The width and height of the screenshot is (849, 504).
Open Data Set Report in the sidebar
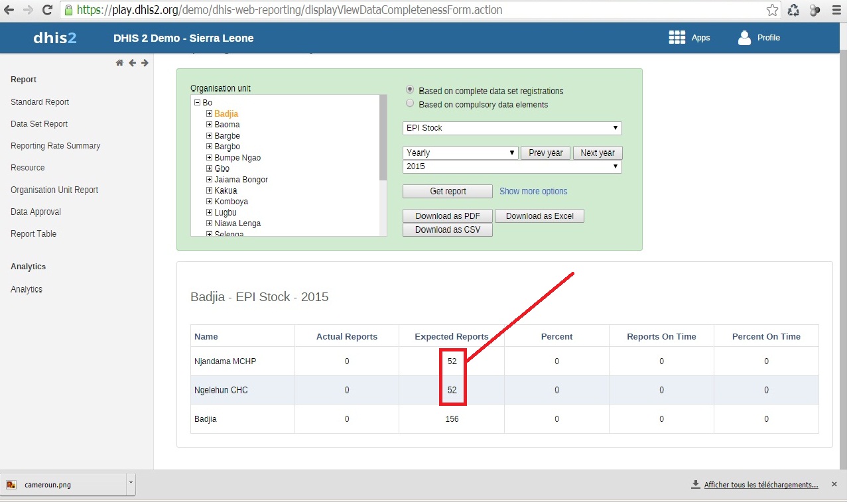39,124
